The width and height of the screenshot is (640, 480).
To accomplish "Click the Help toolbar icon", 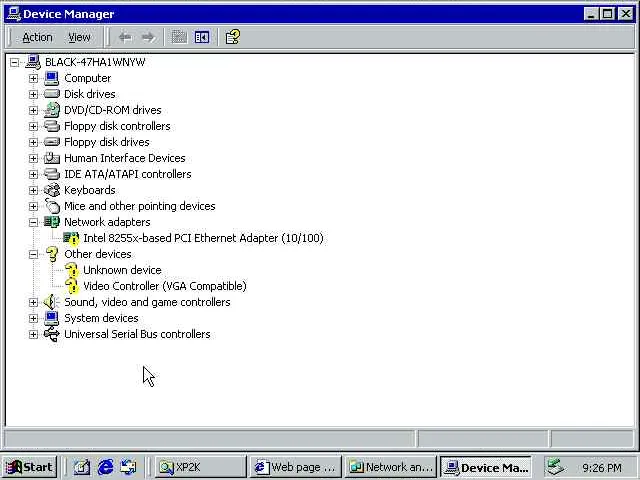I will tap(233, 38).
